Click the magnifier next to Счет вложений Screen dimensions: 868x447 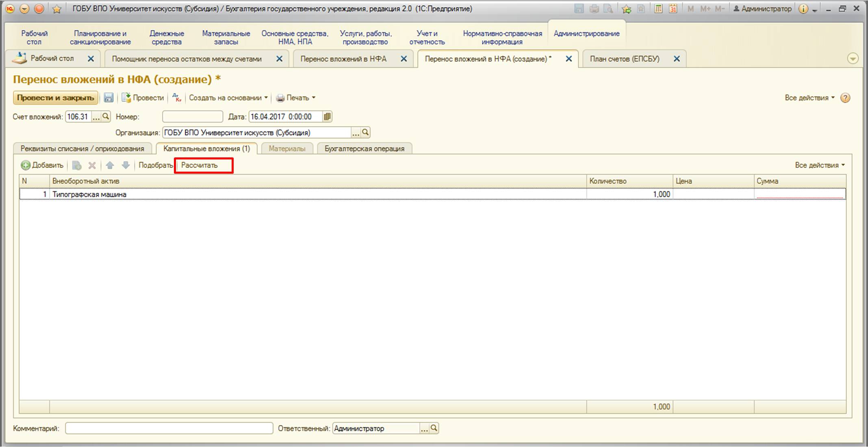(106, 117)
